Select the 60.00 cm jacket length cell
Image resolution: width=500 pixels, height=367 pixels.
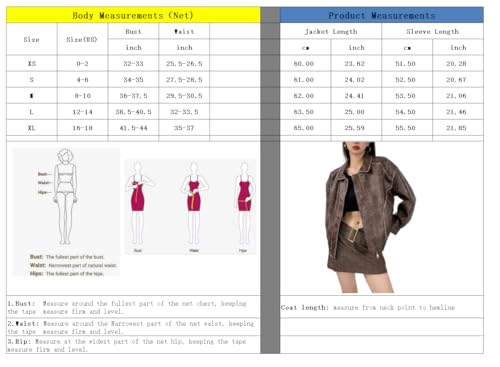(304, 63)
